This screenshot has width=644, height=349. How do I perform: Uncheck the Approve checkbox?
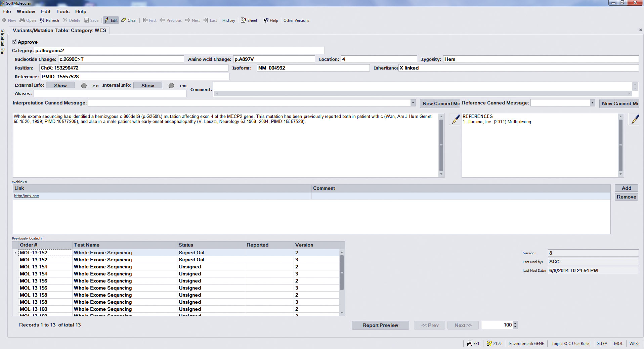point(14,42)
